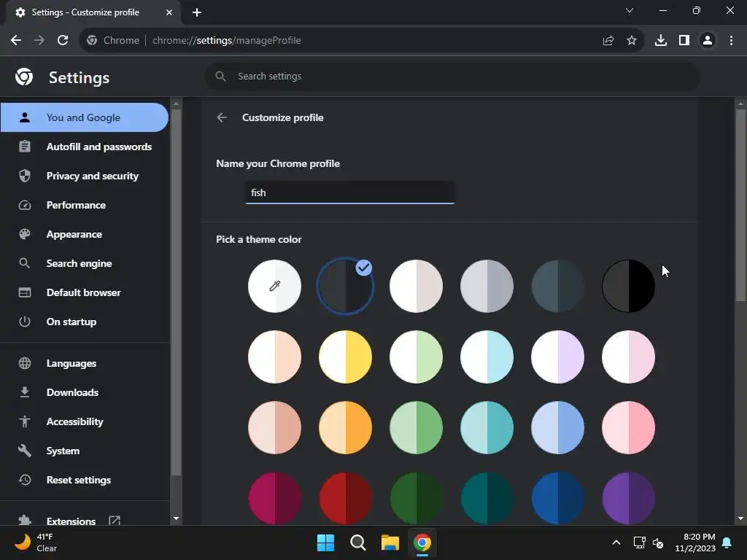Open the Windows Start menu
This screenshot has height=560, width=747.
click(326, 542)
